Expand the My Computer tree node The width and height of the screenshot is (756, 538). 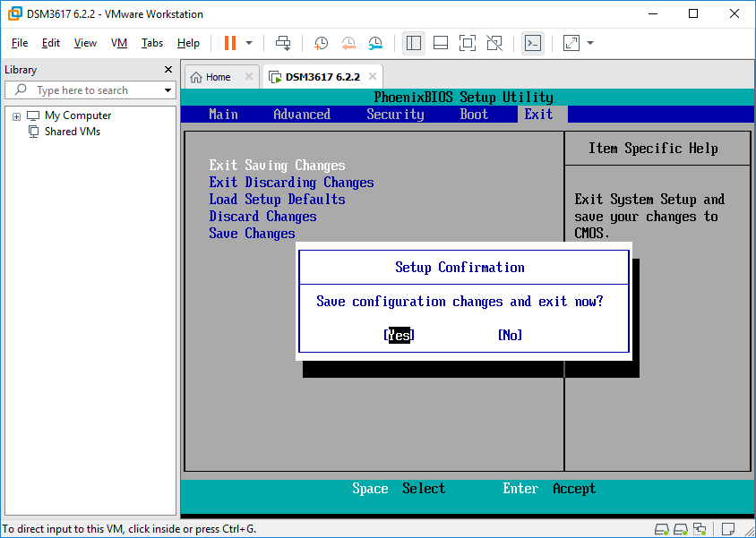[16, 116]
